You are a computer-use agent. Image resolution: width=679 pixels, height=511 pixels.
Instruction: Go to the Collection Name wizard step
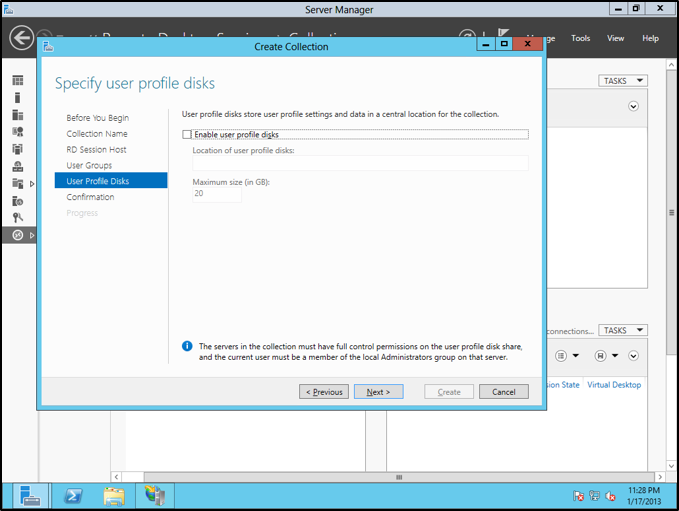[x=97, y=133]
